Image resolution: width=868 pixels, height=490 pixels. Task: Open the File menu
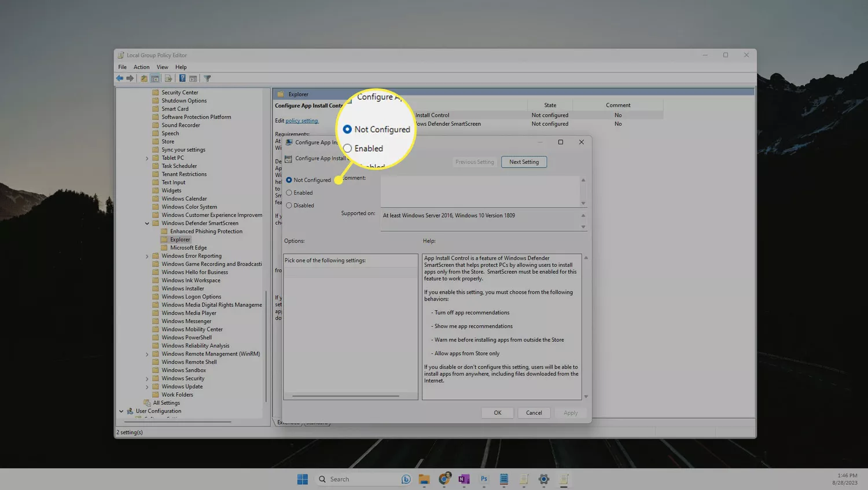click(122, 67)
